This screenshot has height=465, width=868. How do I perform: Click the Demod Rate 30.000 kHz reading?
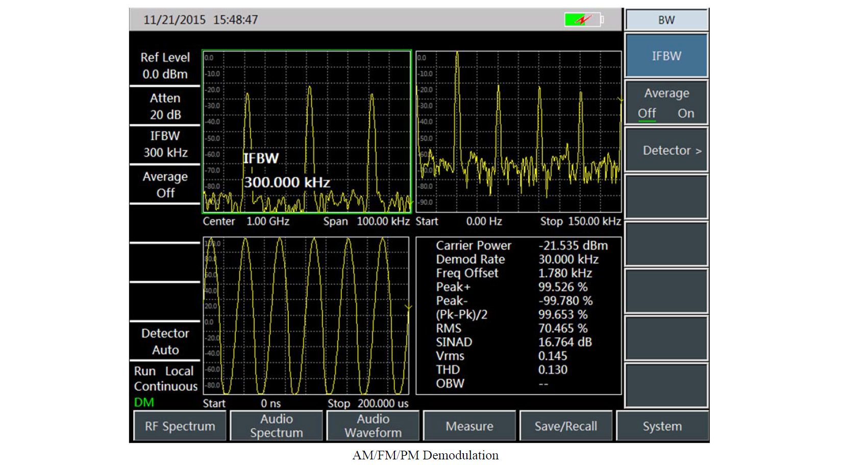(x=517, y=259)
